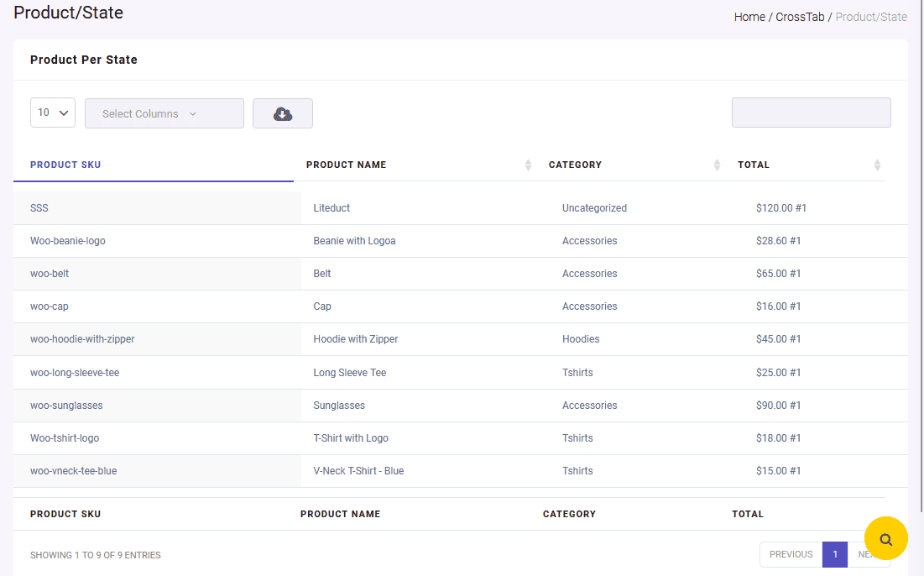
Task: Open CrossTab breadcrumb link
Action: (800, 17)
